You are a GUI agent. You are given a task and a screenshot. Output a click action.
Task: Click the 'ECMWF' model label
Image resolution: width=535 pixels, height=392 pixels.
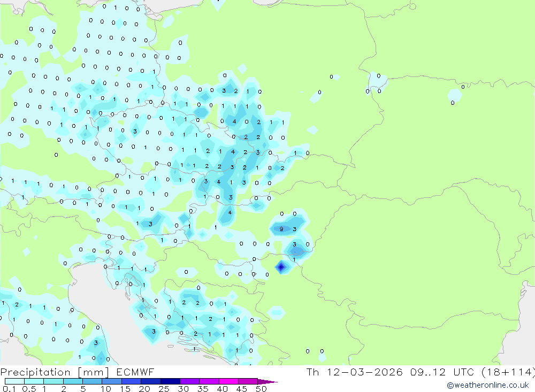[135, 372]
